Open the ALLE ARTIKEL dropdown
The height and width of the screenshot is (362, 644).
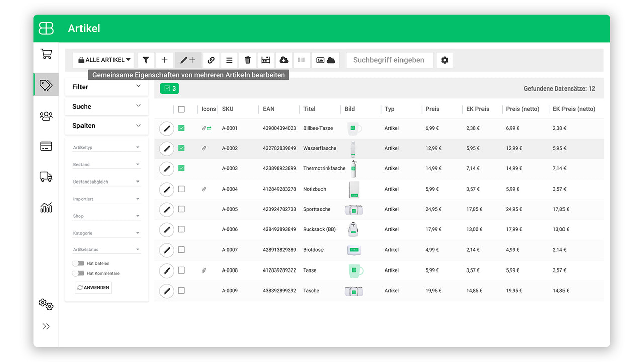pyautogui.click(x=104, y=60)
